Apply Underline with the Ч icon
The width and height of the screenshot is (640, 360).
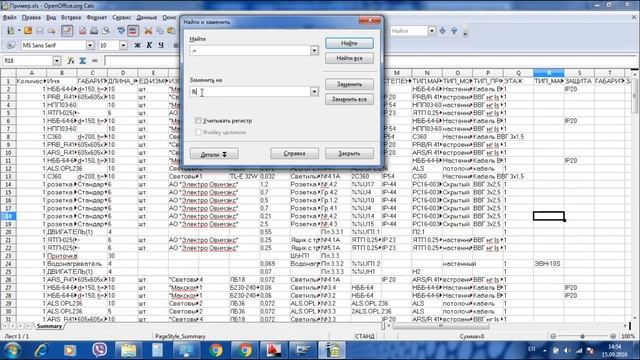[161, 45]
